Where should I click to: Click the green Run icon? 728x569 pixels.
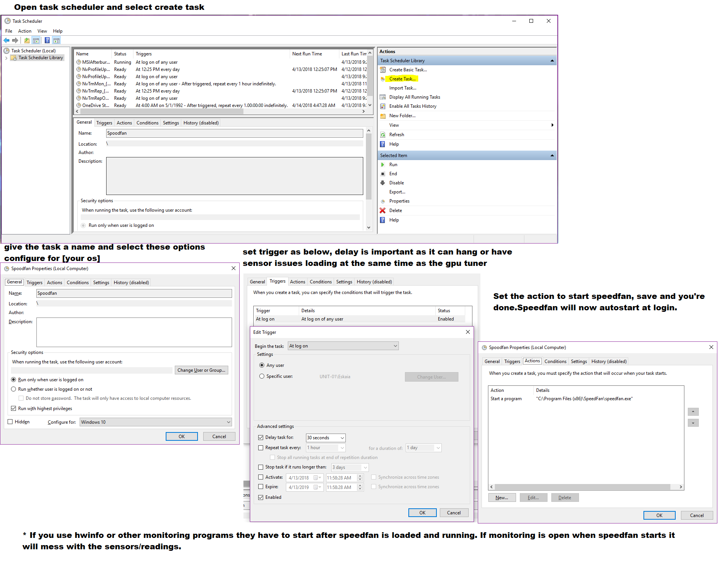pos(383,165)
